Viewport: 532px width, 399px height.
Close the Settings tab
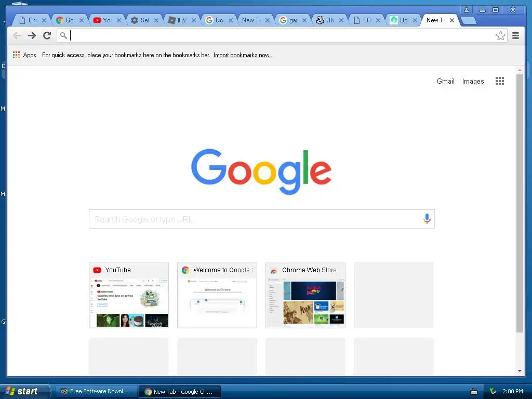point(156,20)
